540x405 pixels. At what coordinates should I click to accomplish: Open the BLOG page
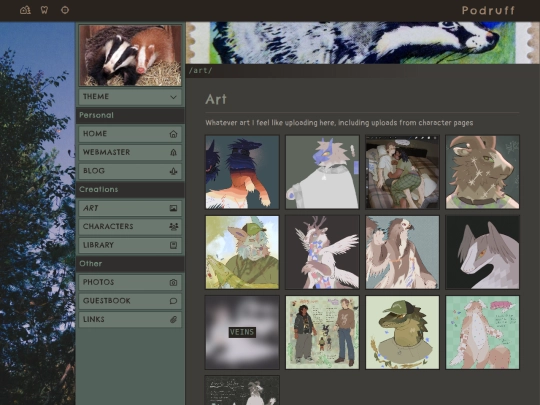130,171
